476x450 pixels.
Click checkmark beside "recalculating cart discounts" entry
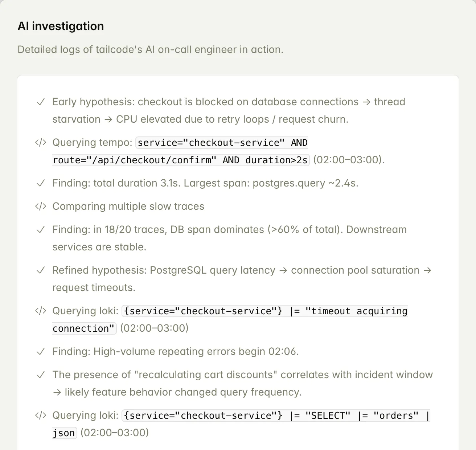click(41, 375)
